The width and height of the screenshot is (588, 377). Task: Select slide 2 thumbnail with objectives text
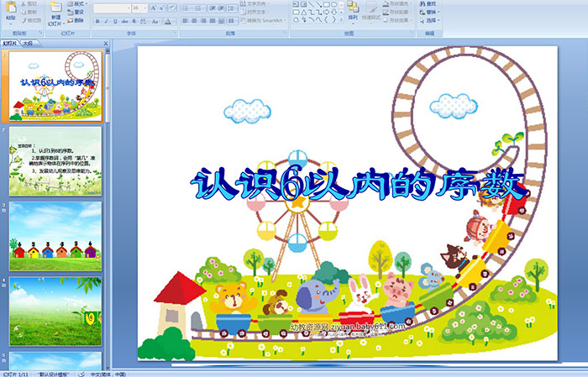coord(55,161)
